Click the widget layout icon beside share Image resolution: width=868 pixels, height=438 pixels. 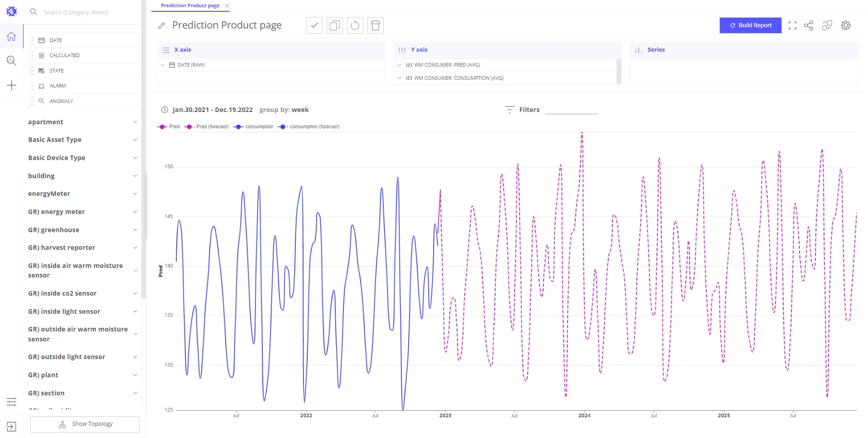[827, 25]
